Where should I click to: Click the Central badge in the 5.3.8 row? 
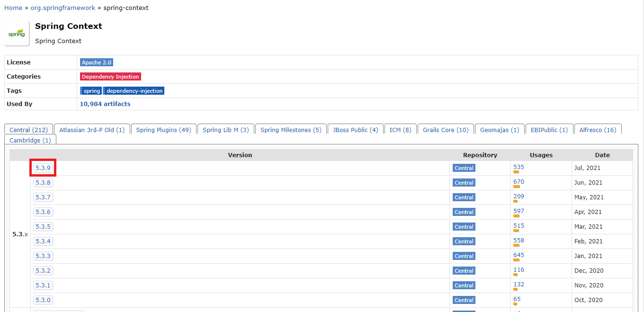[464, 183]
